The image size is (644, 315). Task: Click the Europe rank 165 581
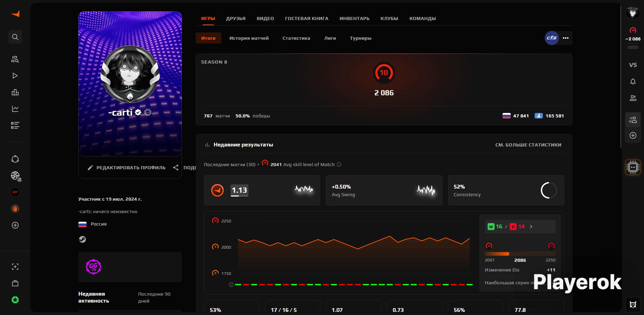pyautogui.click(x=549, y=116)
